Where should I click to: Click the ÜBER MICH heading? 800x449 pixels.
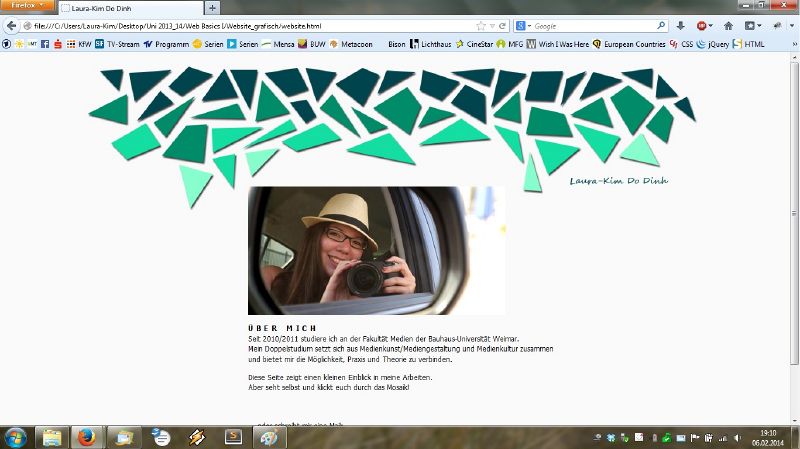pos(283,328)
